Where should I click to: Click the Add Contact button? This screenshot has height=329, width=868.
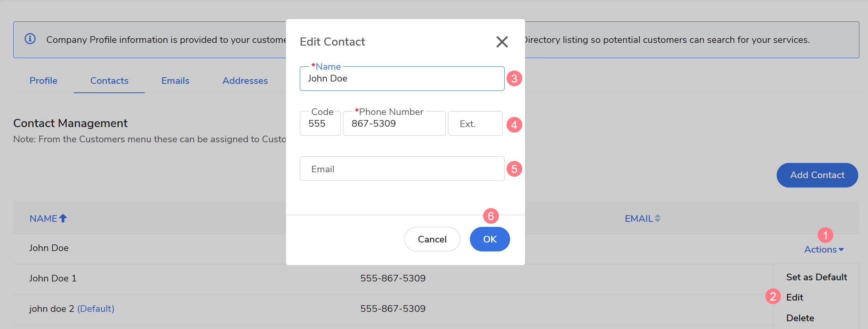coord(817,175)
